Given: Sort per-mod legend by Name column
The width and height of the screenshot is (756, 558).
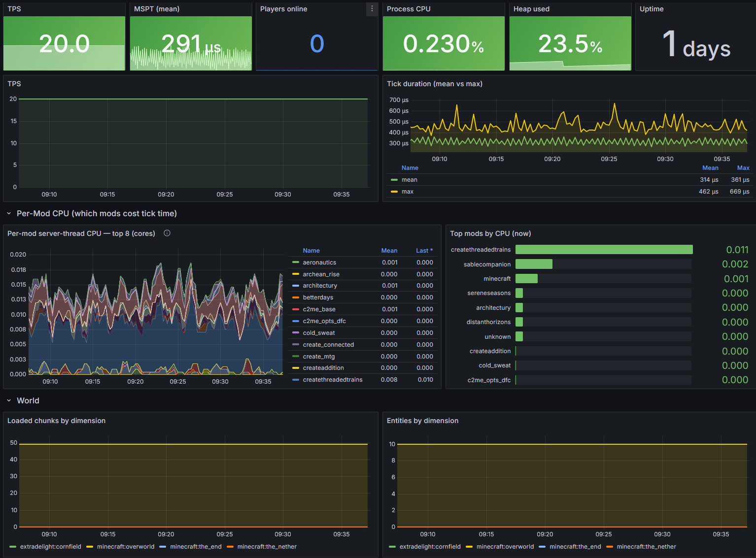Looking at the screenshot, I should 311,251.
